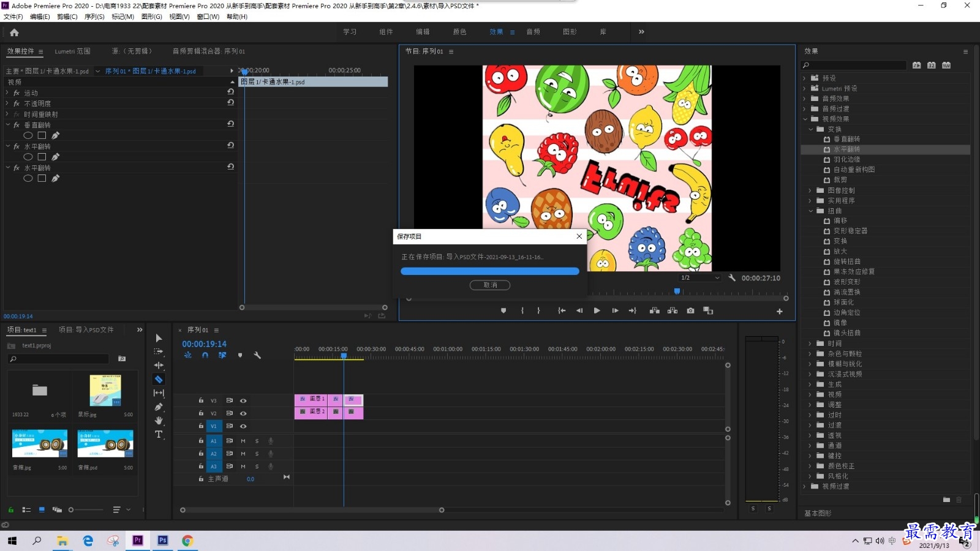Open timeline display settings wrench

pyautogui.click(x=257, y=355)
